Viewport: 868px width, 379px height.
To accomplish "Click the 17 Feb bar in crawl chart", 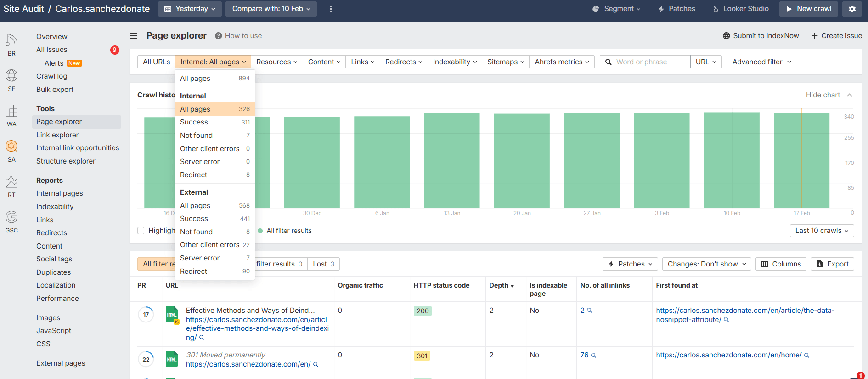I will click(x=801, y=161).
